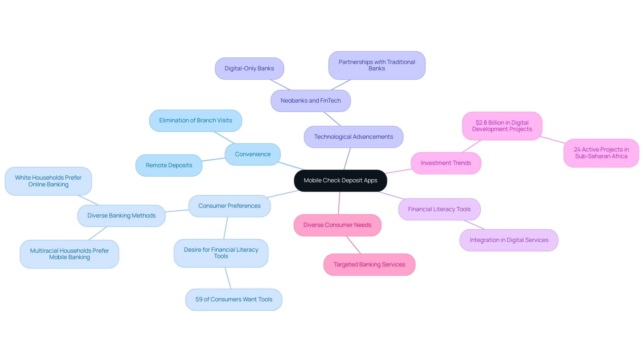The height and width of the screenshot is (363, 644).
Task: Toggle Multiracial Households Prefer Mobile Banking node
Action: pyautogui.click(x=68, y=253)
